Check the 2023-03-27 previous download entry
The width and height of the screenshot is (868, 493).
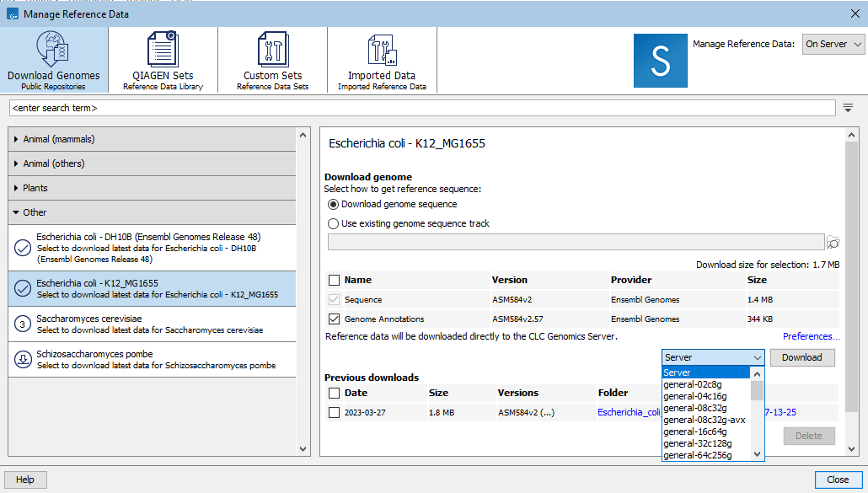[333, 413]
